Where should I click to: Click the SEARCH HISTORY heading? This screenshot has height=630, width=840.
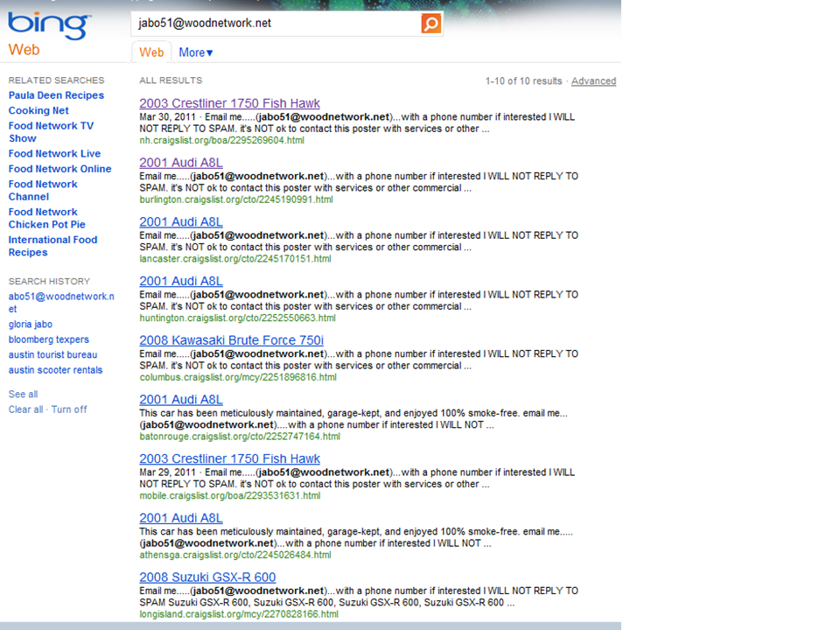tap(49, 281)
